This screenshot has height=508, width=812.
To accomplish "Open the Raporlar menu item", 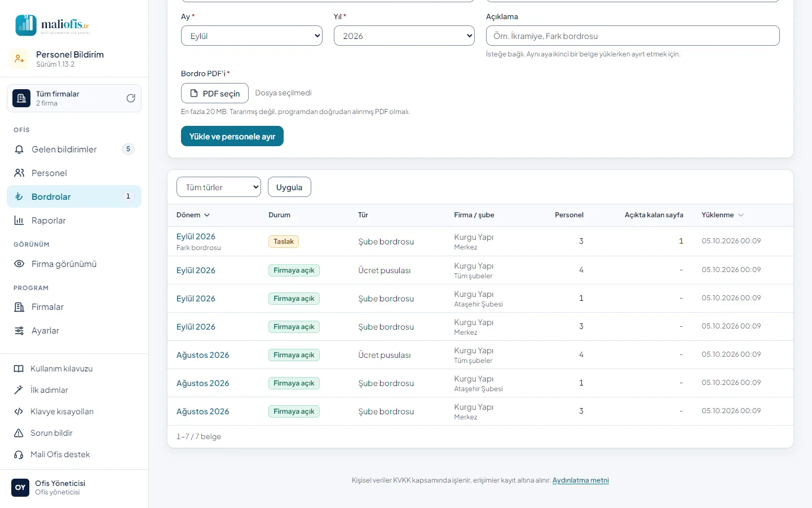I will tap(74, 221).
